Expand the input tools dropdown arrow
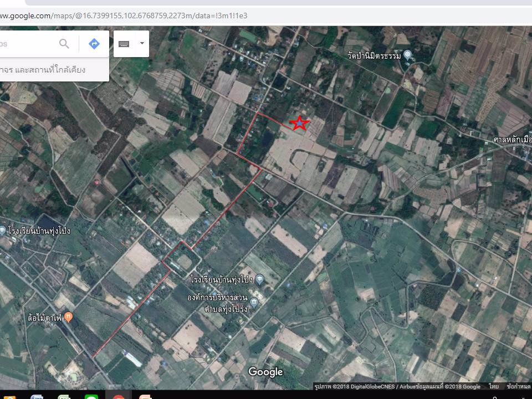 tap(142, 43)
